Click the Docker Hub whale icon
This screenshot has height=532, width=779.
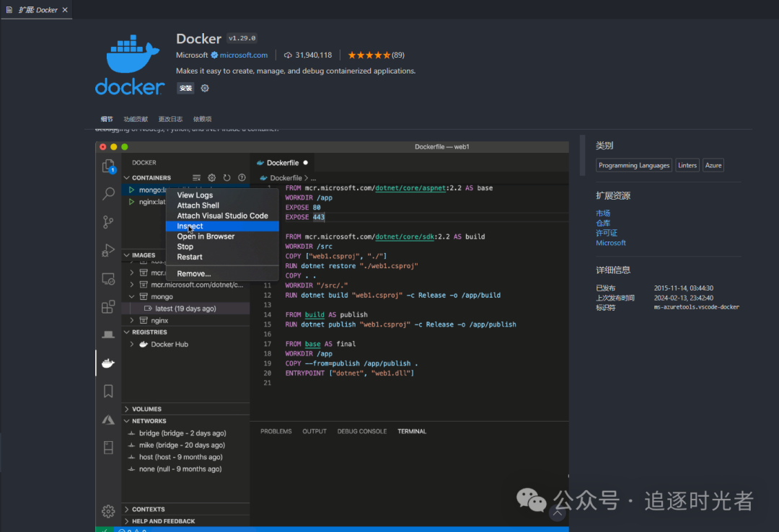(144, 345)
